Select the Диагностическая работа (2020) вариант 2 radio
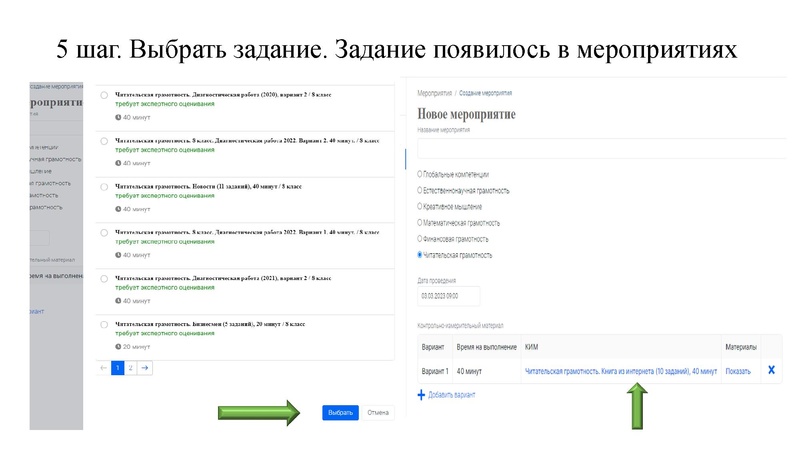 point(104,95)
